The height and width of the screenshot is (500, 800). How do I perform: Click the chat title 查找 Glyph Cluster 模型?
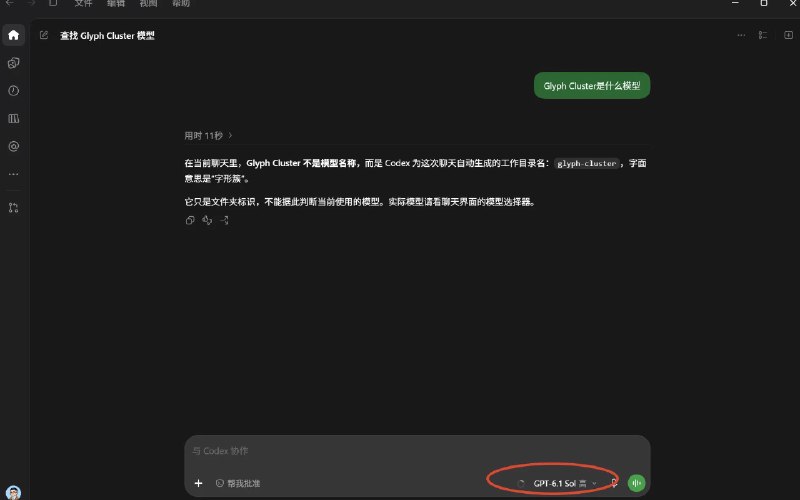tap(107, 36)
